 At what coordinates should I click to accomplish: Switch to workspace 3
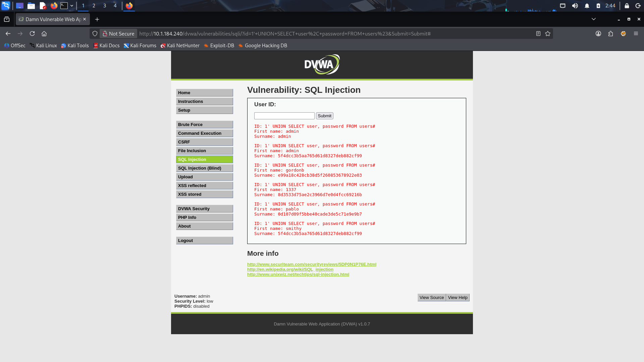tap(105, 6)
